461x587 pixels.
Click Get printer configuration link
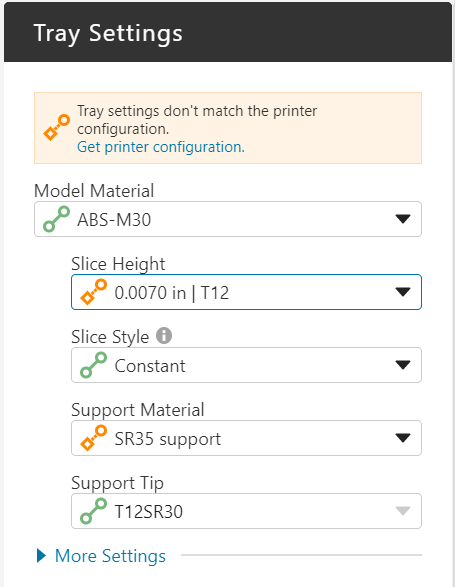(161, 147)
